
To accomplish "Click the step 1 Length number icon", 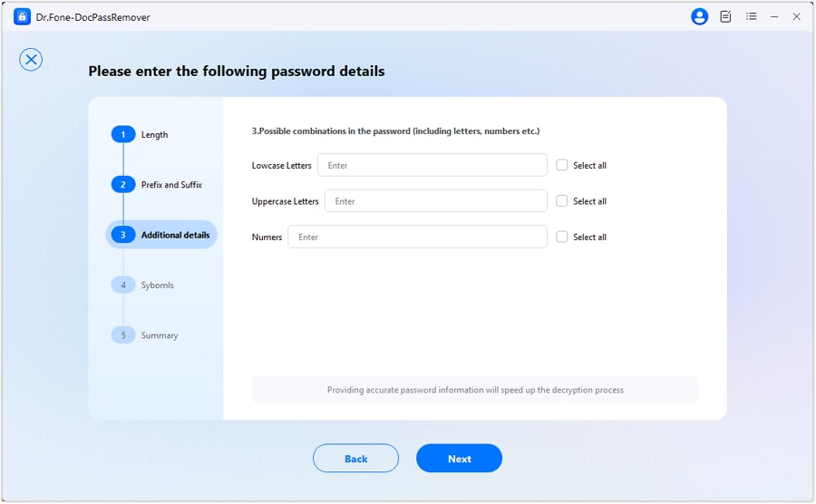I will [122, 135].
